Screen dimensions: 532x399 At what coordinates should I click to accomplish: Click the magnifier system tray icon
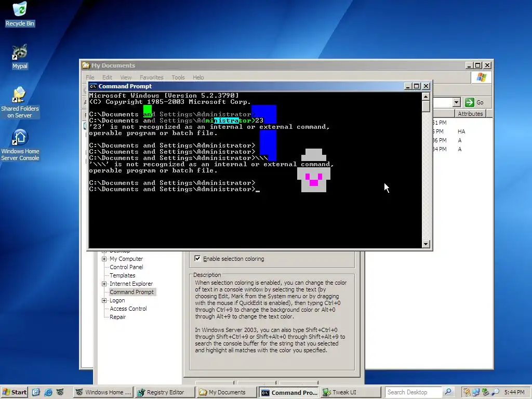495,392
